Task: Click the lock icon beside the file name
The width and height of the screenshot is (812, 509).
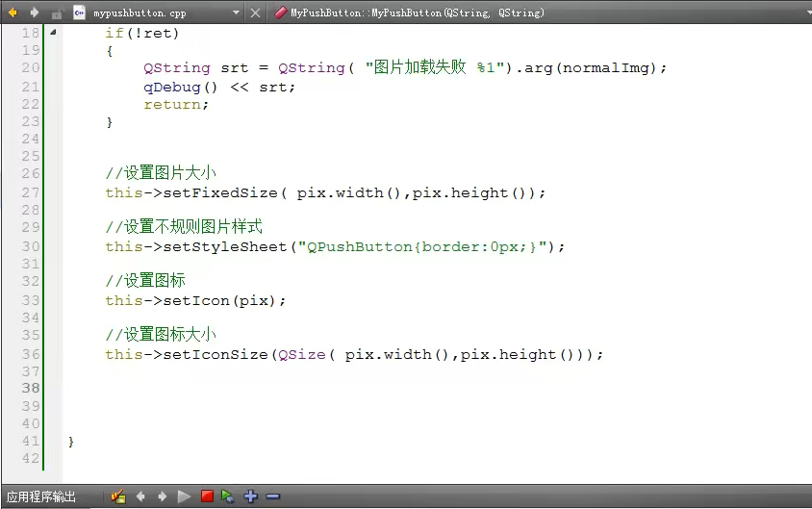Action: pyautogui.click(x=57, y=13)
